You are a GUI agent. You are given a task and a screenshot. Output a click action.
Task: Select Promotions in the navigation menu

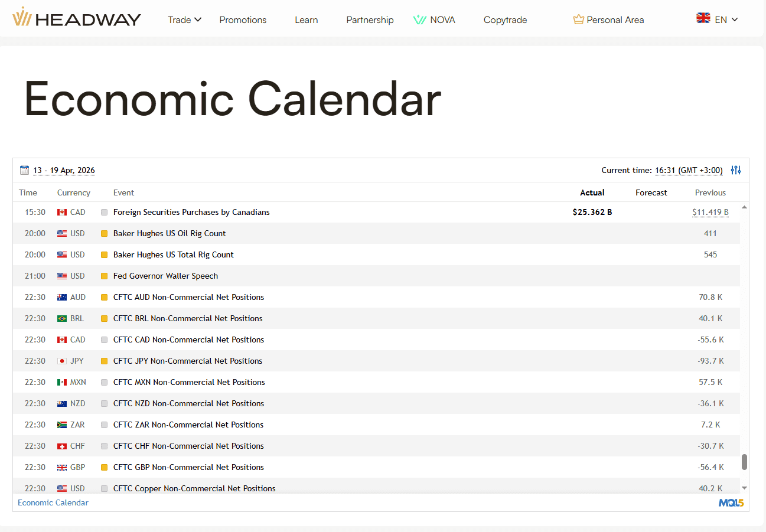(x=243, y=19)
